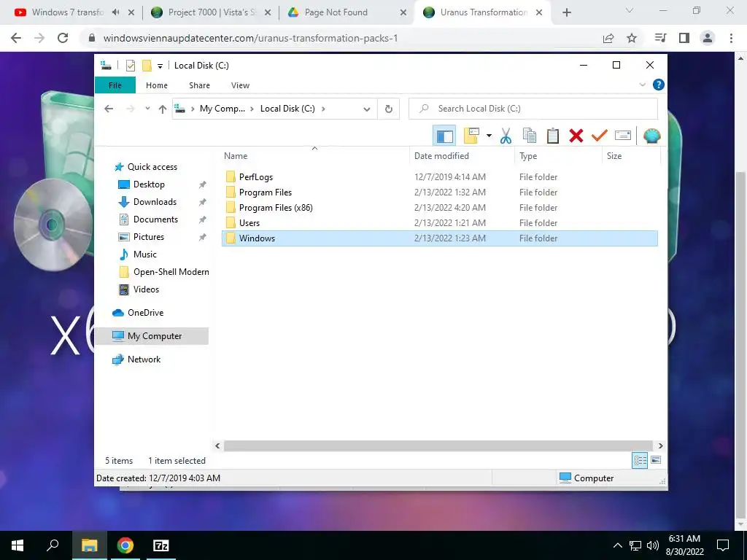Open 7-Zip from the taskbar

coord(160,545)
